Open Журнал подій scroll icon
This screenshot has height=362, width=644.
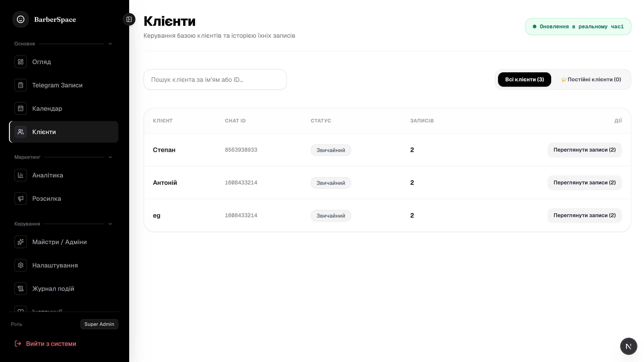[20, 289]
